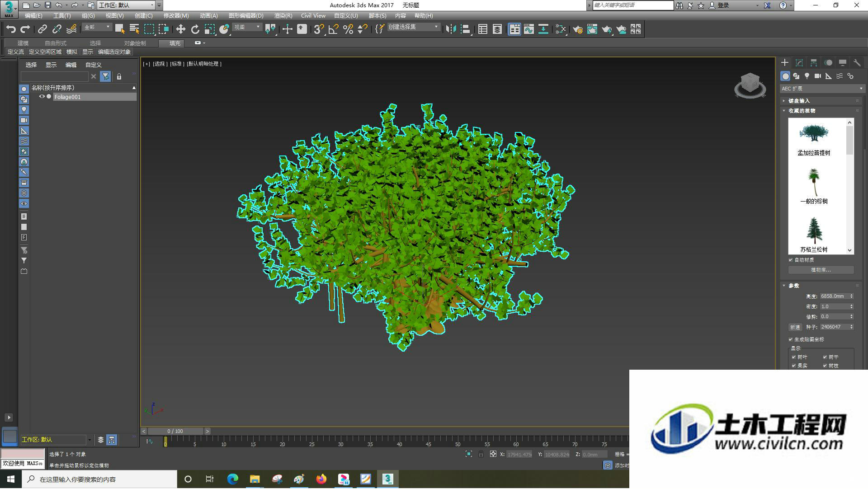Toggle the 自动材质 checkbox

pyautogui.click(x=791, y=260)
